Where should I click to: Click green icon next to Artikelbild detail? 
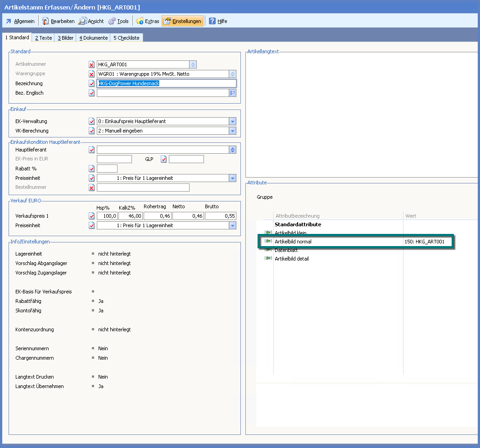(268, 259)
